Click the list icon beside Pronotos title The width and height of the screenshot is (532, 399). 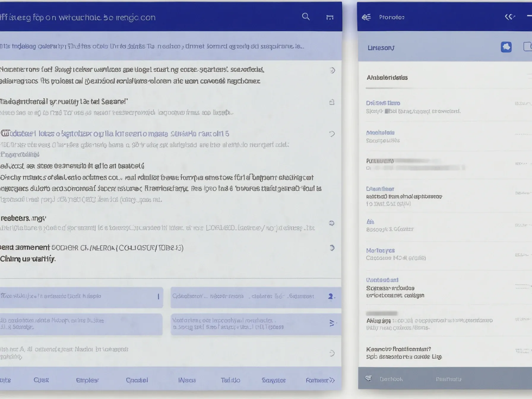pyautogui.click(x=366, y=17)
